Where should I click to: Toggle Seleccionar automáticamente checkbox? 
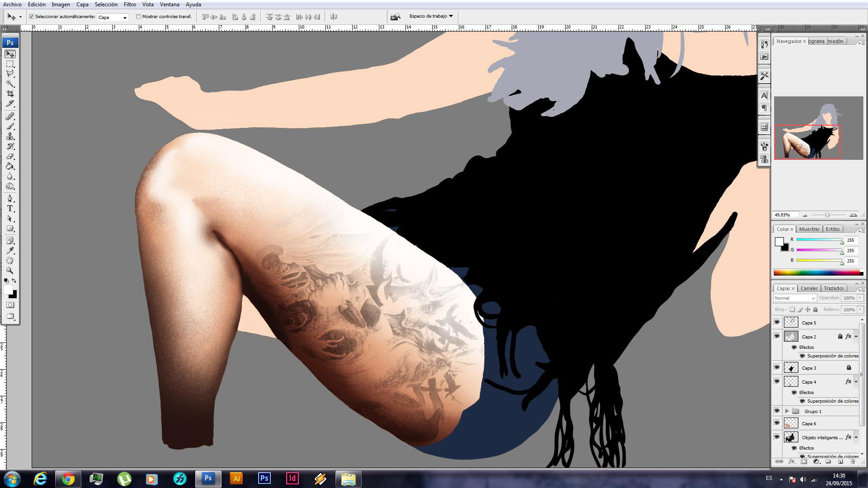[32, 17]
